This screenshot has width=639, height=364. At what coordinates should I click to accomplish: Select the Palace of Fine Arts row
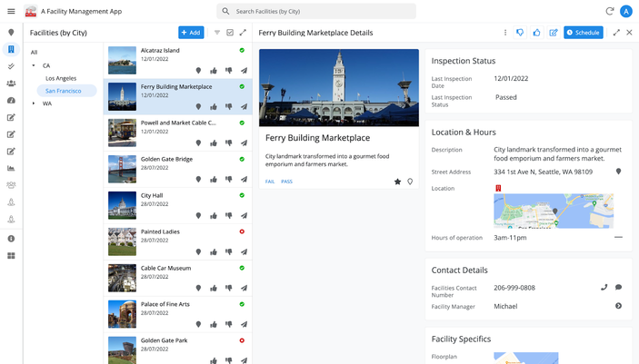click(x=178, y=314)
